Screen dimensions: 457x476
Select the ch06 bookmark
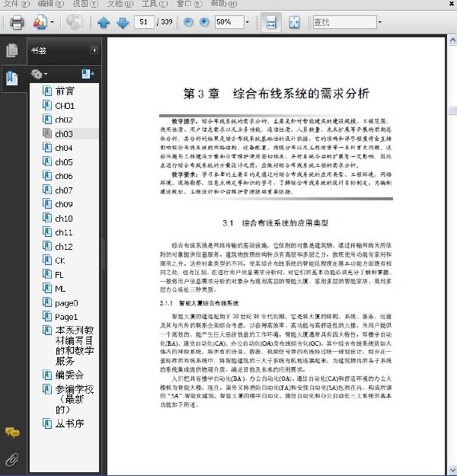pos(64,176)
